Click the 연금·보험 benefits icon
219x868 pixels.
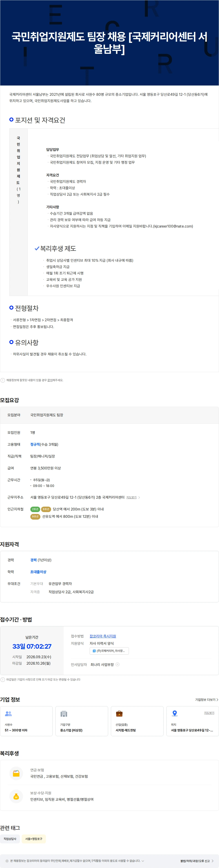[x=16, y=773]
